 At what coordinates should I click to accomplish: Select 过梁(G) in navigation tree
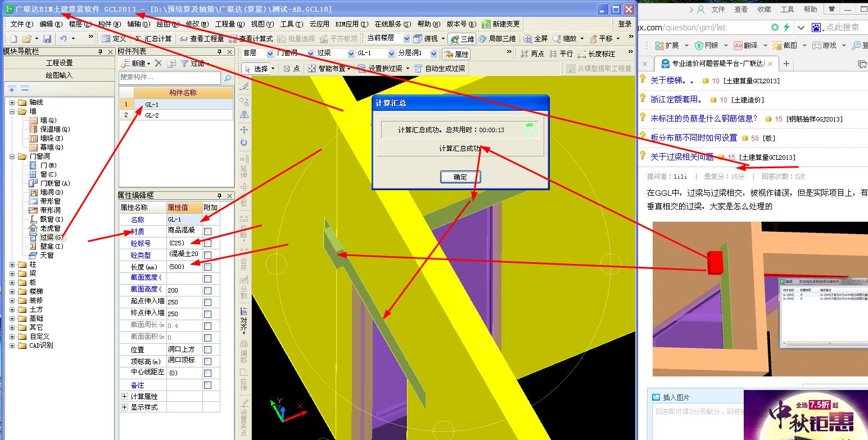pos(52,237)
